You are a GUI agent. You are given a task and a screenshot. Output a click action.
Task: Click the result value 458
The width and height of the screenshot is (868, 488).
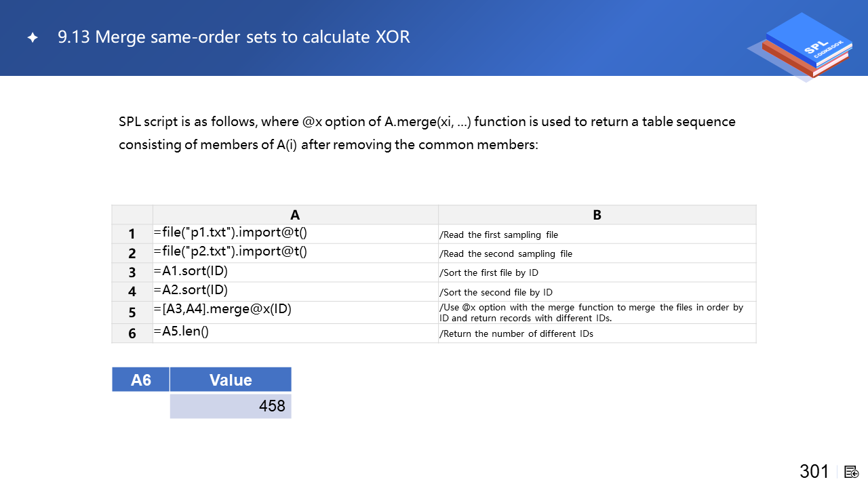point(271,406)
